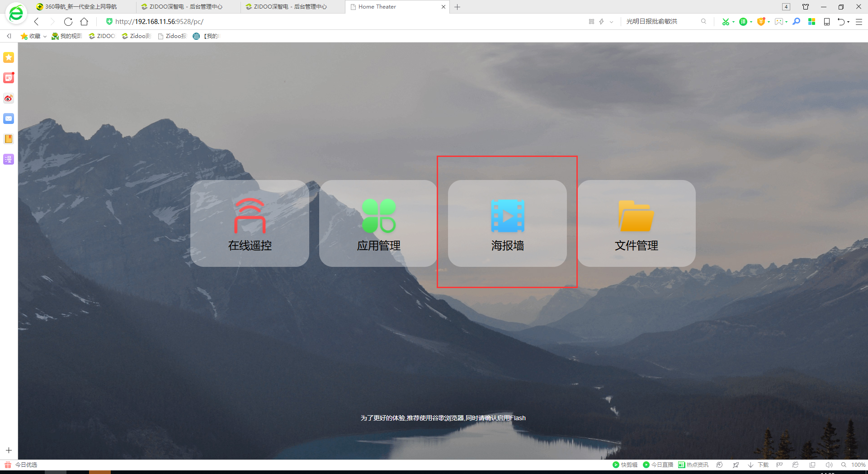Viewport: 868px width, 474px height.
Task: Click the 下载 downloads button
Action: (x=759, y=465)
